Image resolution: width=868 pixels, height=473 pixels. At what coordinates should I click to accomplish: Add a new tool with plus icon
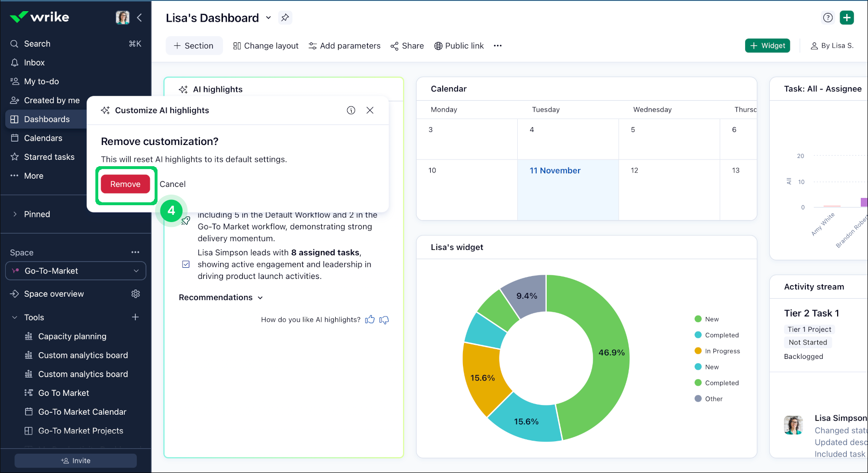[x=135, y=317]
